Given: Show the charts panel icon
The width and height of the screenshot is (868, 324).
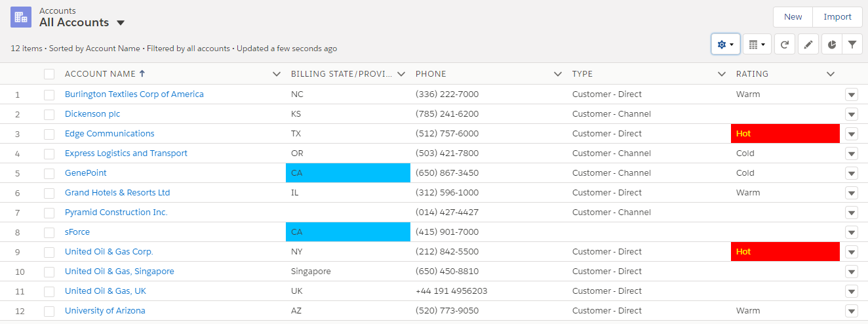Looking at the screenshot, I should click(832, 45).
